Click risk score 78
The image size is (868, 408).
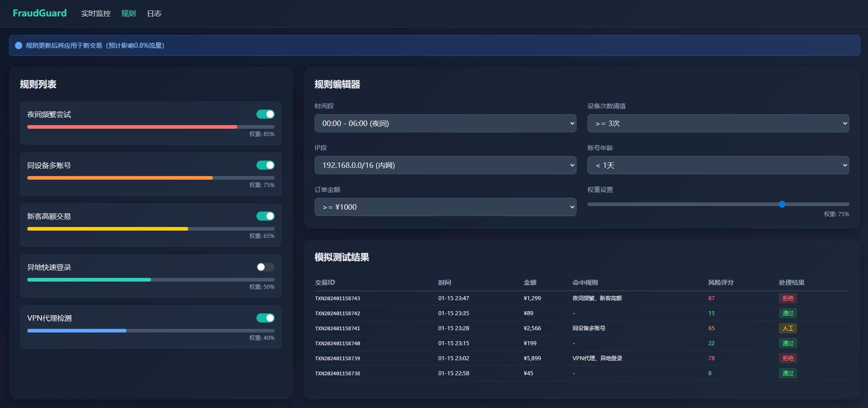[x=712, y=358]
